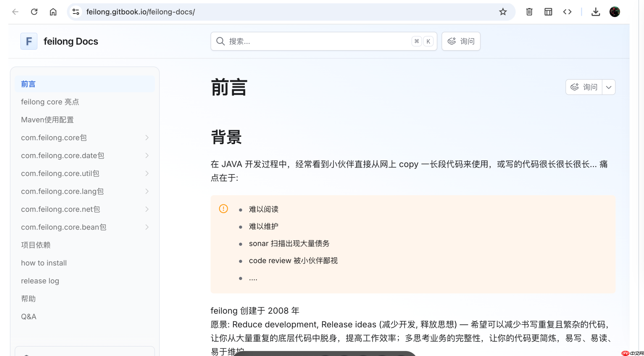Select 前言 in the sidebar navigation
644x356 pixels.
[28, 84]
